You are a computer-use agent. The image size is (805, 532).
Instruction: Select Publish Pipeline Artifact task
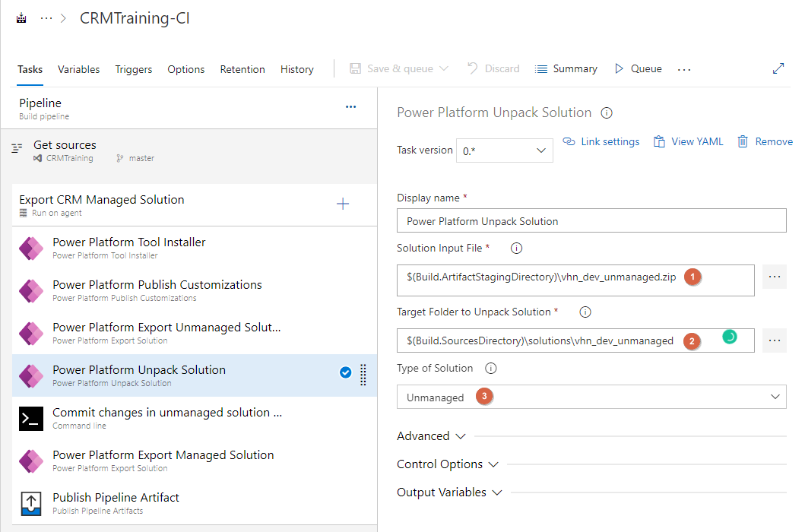[194, 504]
